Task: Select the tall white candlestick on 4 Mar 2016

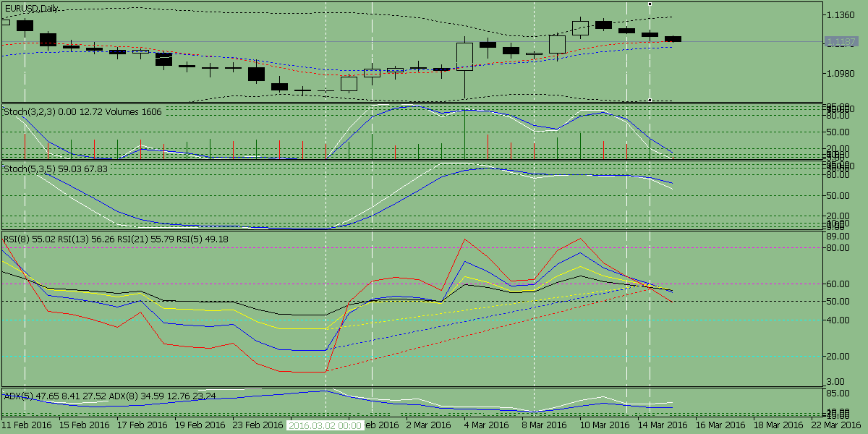Action: click(x=464, y=56)
